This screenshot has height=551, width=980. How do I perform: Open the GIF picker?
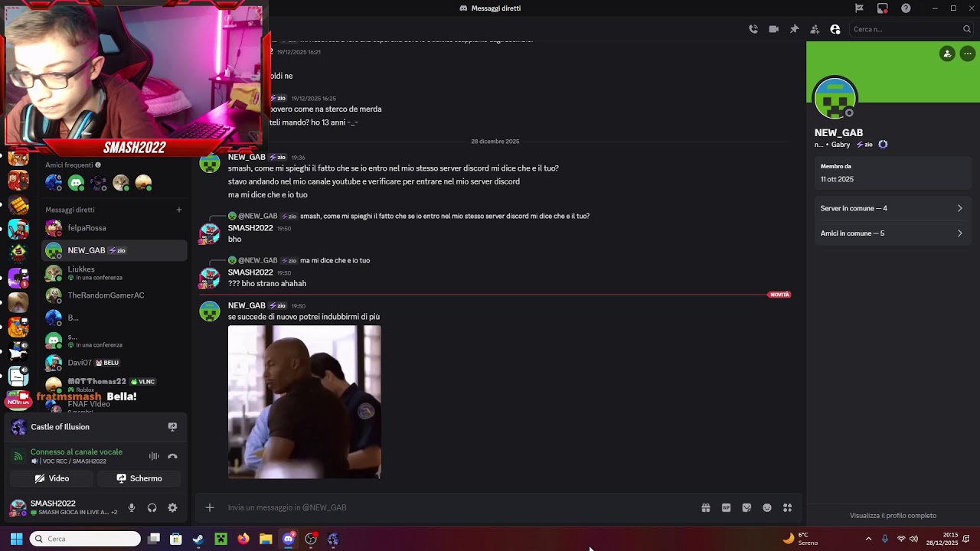[726, 507]
